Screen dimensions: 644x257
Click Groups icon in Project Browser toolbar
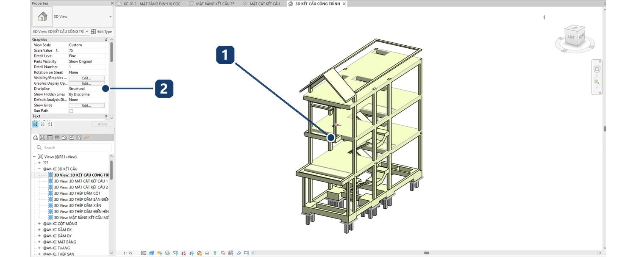click(x=79, y=138)
